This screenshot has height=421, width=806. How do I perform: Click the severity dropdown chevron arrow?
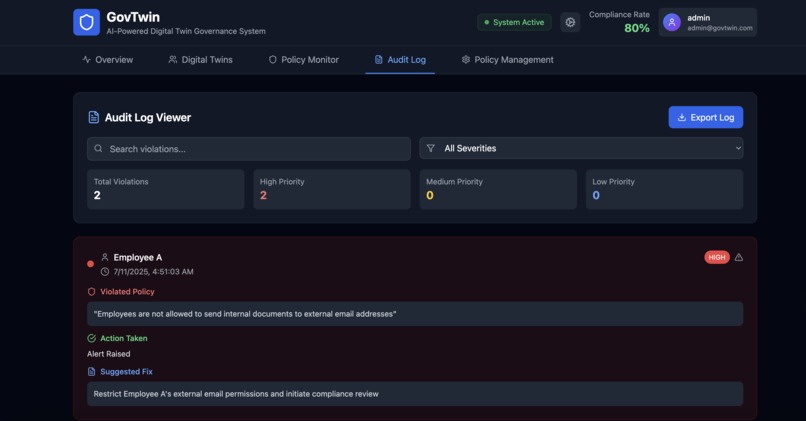[x=738, y=148]
